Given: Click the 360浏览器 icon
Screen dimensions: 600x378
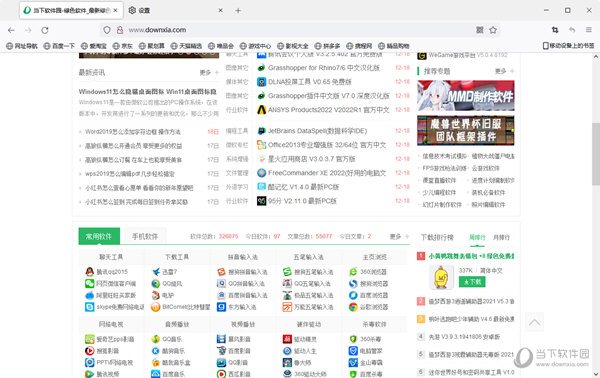Looking at the screenshot, I should [x=353, y=272].
